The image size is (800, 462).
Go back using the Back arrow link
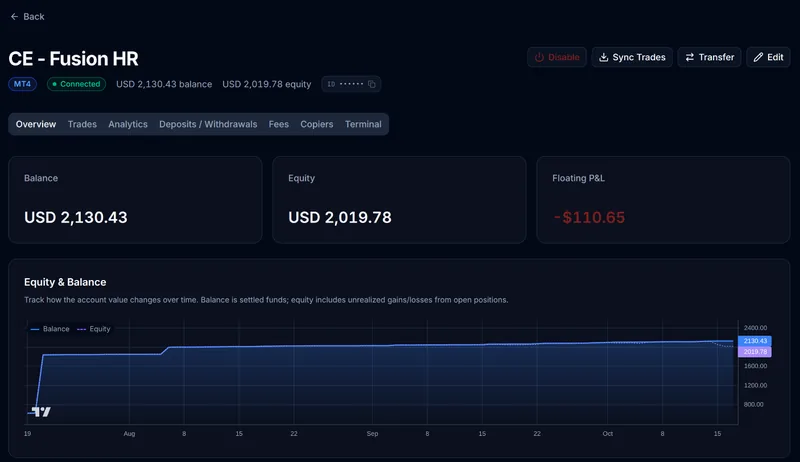click(27, 16)
